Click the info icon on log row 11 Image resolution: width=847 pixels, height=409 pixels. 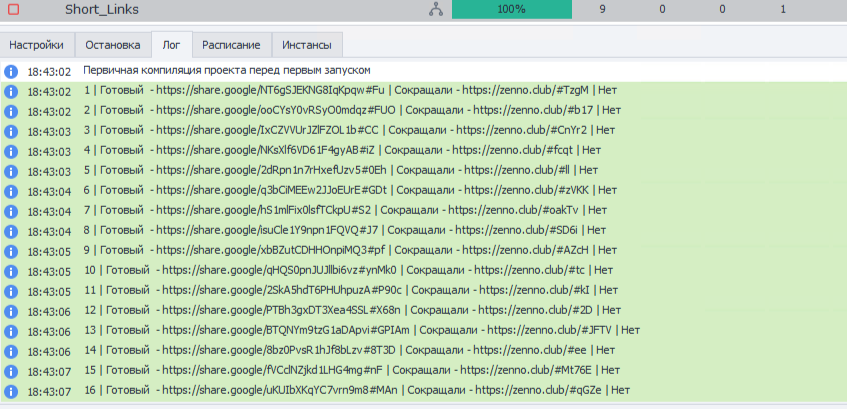pyautogui.click(x=11, y=291)
